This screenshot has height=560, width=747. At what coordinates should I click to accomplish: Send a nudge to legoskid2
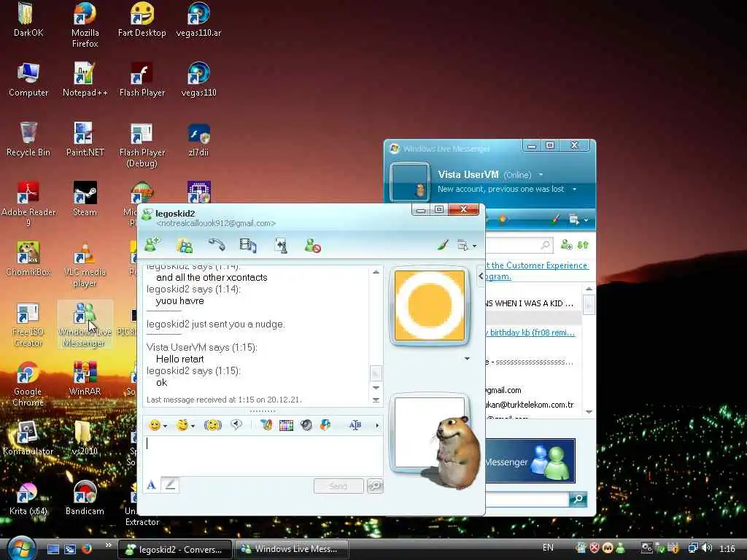click(x=212, y=425)
